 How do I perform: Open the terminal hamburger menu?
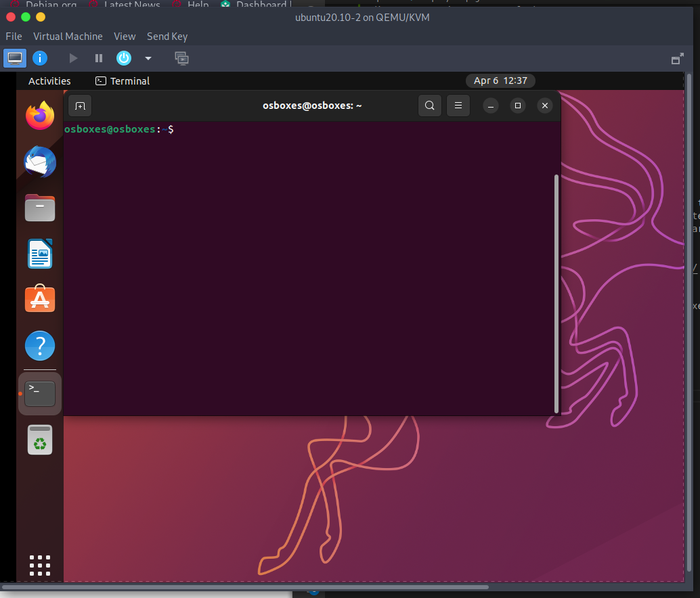point(458,106)
